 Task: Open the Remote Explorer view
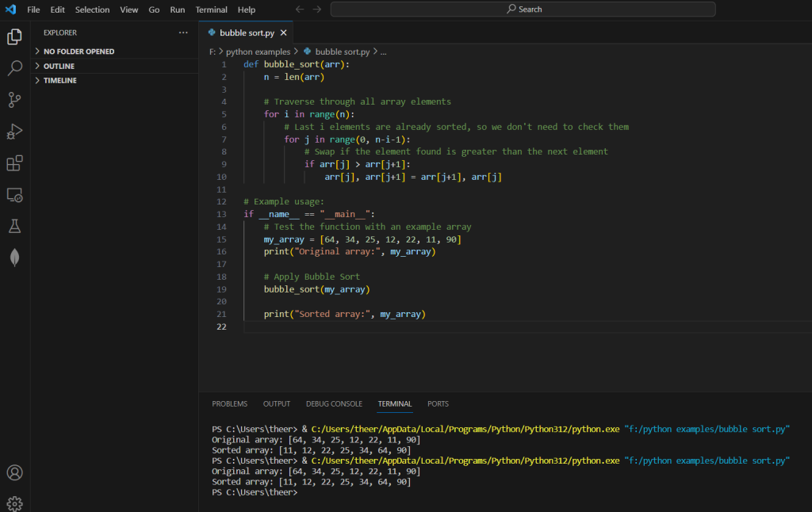[14, 195]
